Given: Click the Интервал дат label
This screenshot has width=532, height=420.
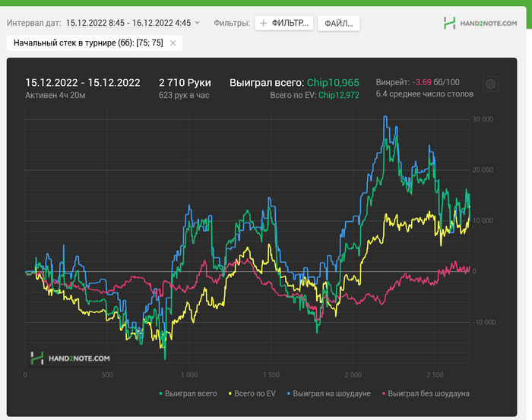Looking at the screenshot, I should tap(34, 23).
